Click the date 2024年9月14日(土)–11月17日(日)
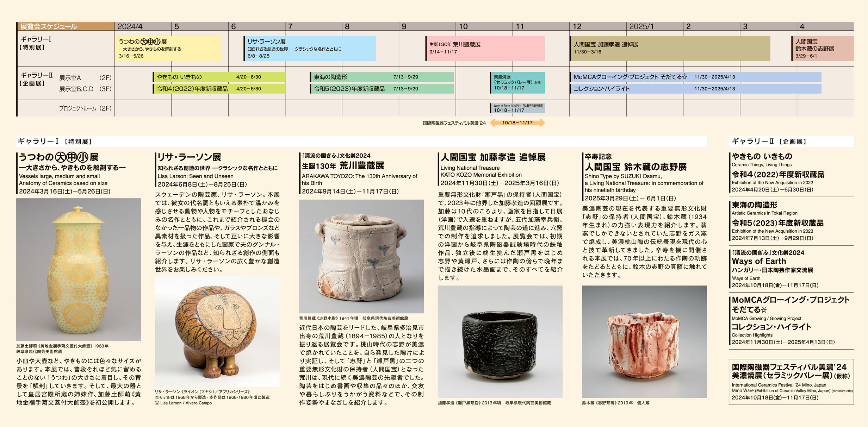 click(351, 191)
